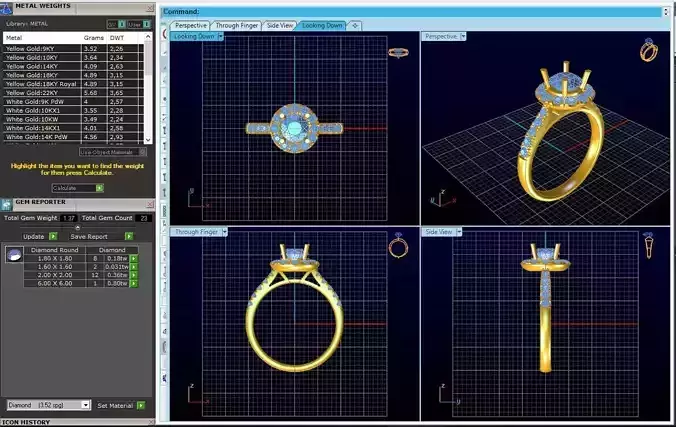Open the Side View viewport title dropdown
The image size is (676, 427).
459,232
